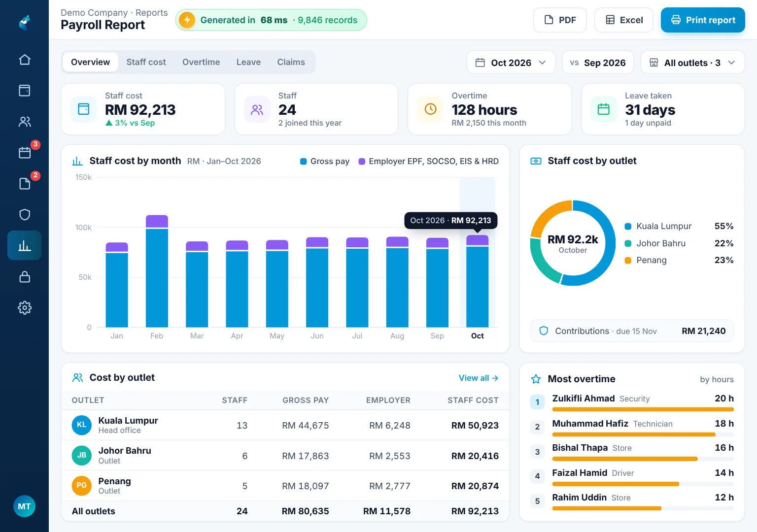Expand the All outlets · 3 dropdown
757x532 pixels.
(692, 63)
